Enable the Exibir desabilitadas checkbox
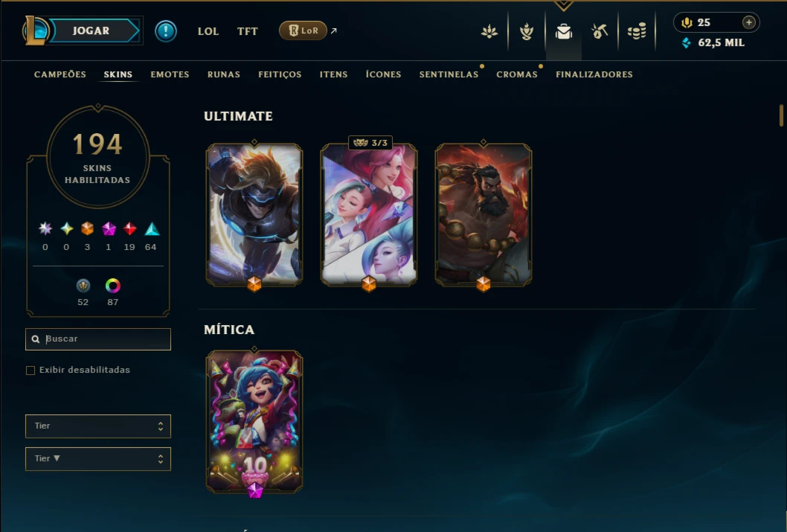This screenshot has width=787, height=532. (30, 371)
